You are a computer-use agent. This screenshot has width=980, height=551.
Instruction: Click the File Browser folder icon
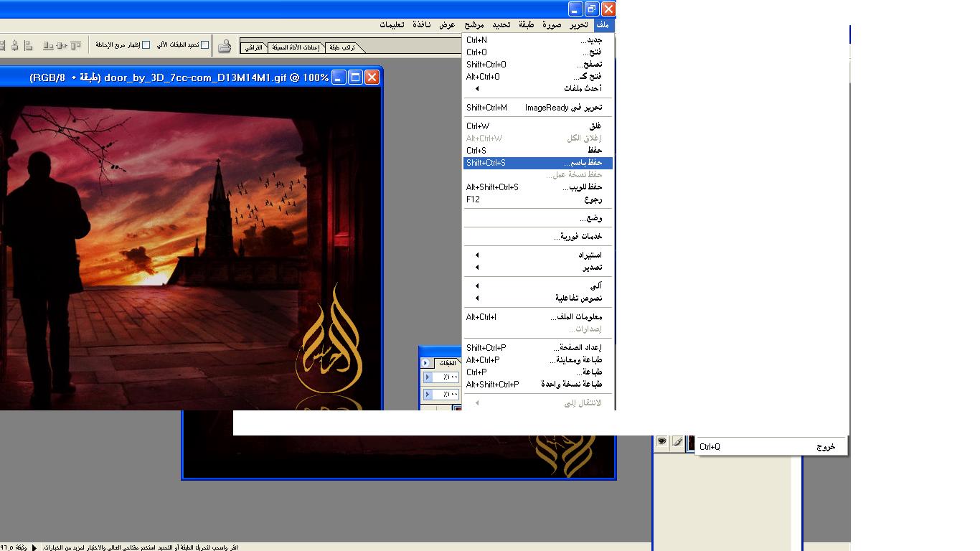(225, 46)
